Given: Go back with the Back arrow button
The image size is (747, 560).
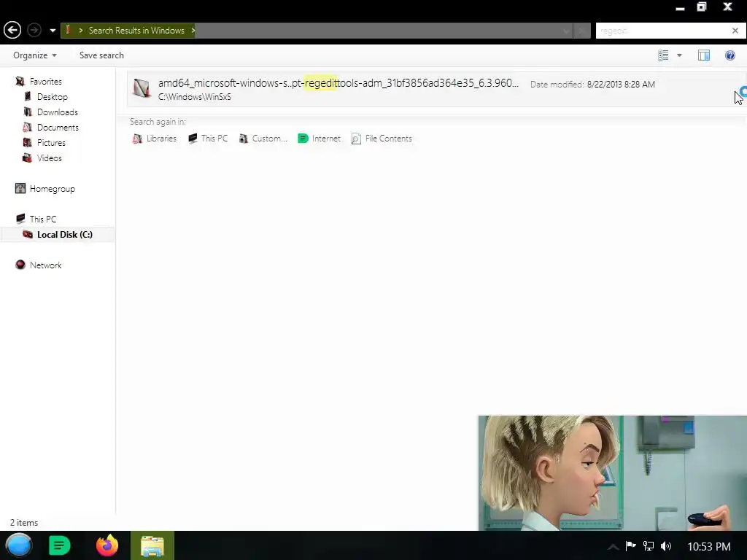Looking at the screenshot, I should 12,31.
